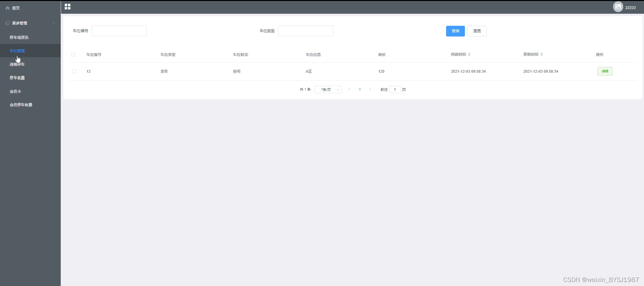Click the home icon beside 首页
The height and width of the screenshot is (286, 644).
[x=7, y=8]
